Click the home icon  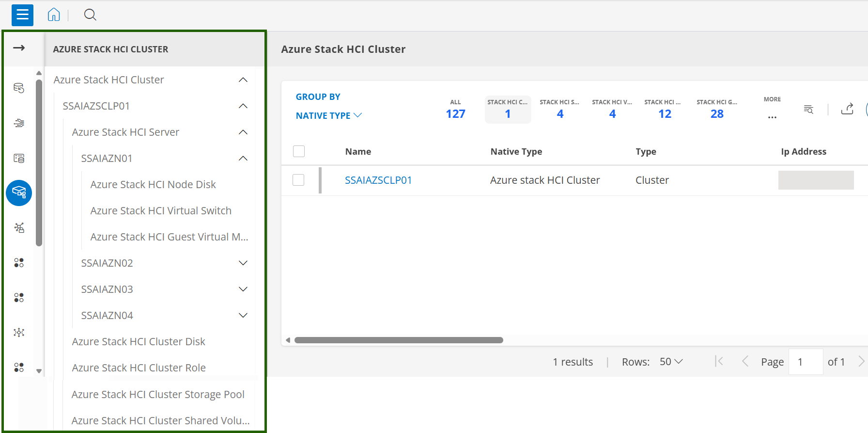54,15
